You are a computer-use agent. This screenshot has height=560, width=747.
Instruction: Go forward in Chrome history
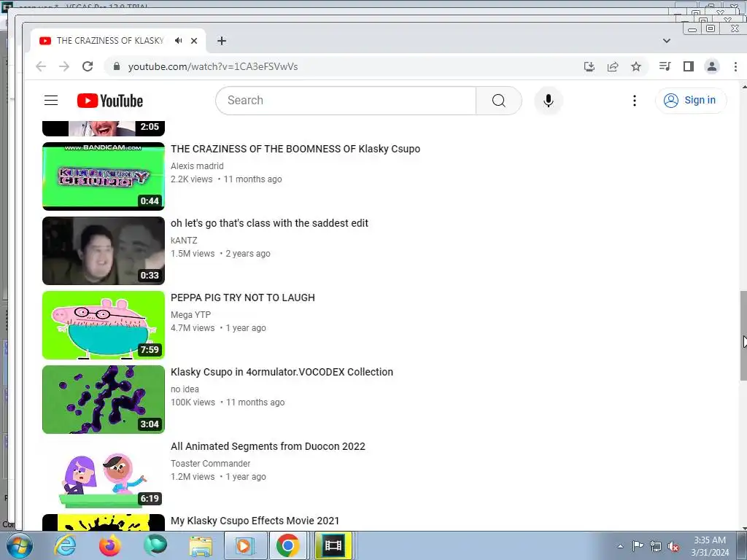(64, 66)
